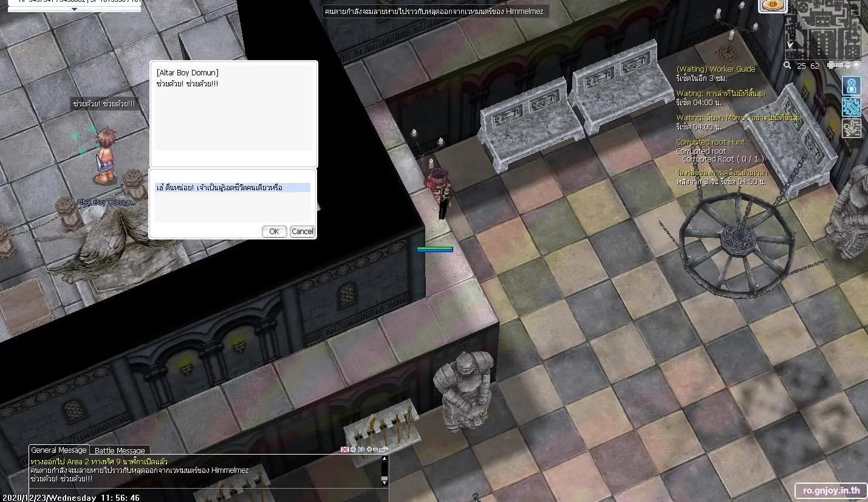Select the Corrupted root Hunt quest
This screenshot has height=502, width=868.
[x=710, y=142]
